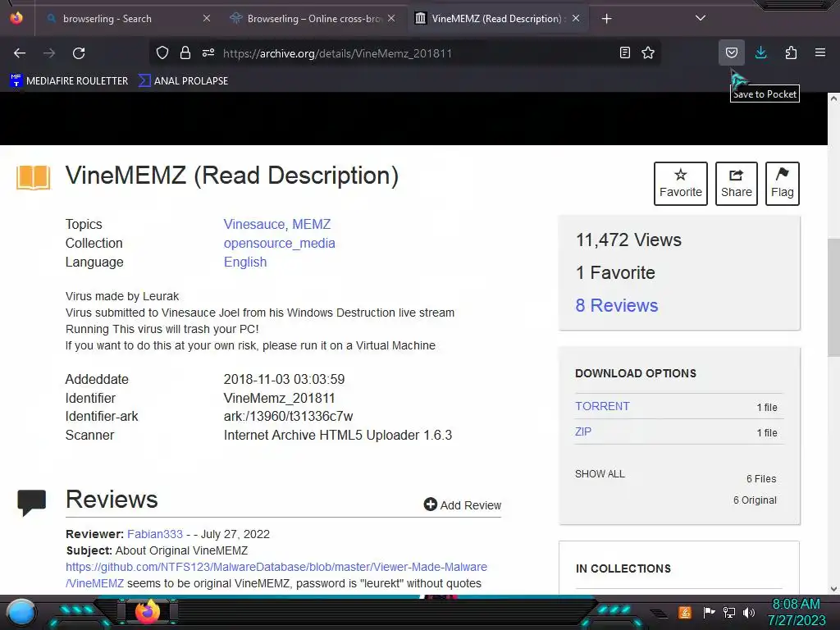Reload the current page
840x630 pixels.
tap(79, 53)
